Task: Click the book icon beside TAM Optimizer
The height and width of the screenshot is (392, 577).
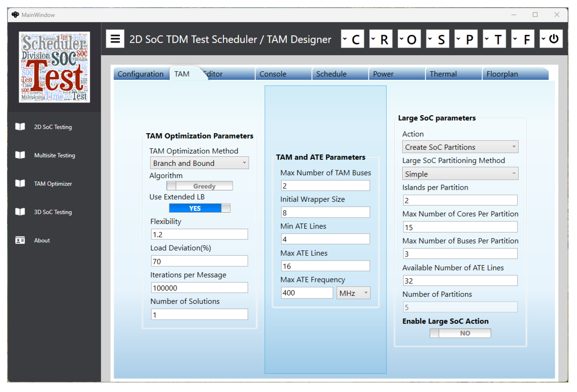Action: tap(20, 183)
